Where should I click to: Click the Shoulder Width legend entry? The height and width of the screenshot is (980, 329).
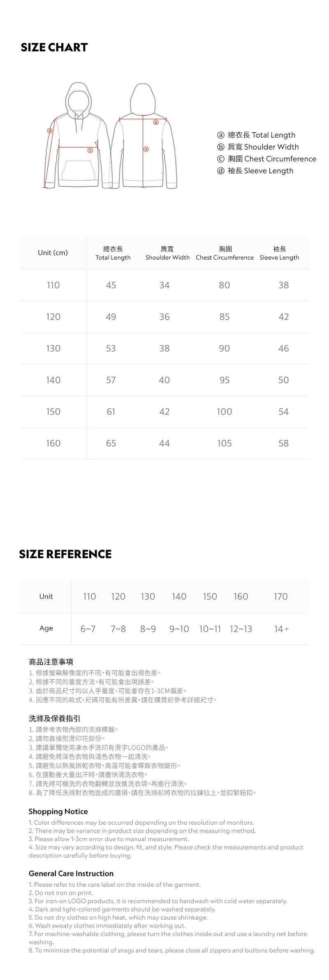263,147
